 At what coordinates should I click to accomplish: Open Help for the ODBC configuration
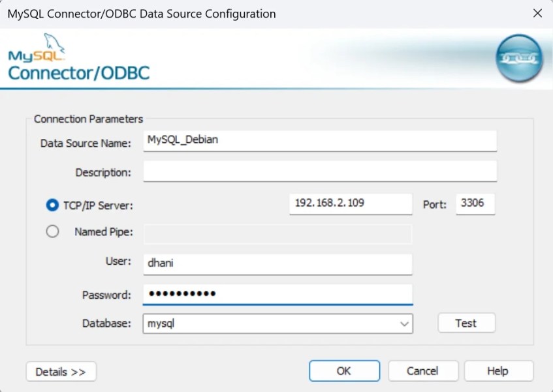point(498,371)
